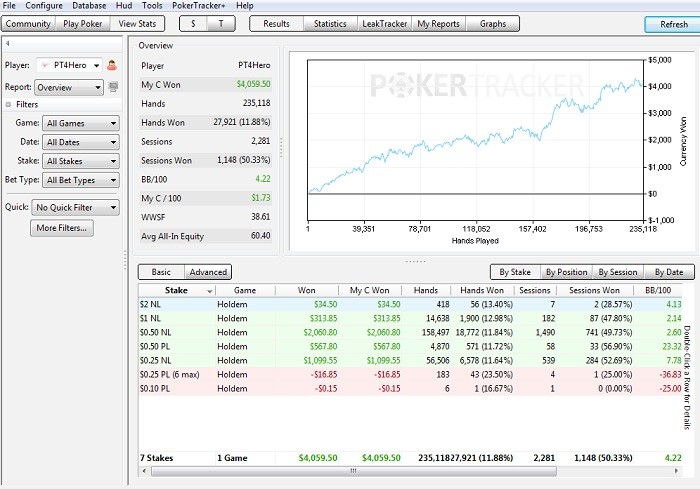The width and height of the screenshot is (700, 489).
Task: Click the player profile icon beside PT4Hero
Action: tap(112, 65)
